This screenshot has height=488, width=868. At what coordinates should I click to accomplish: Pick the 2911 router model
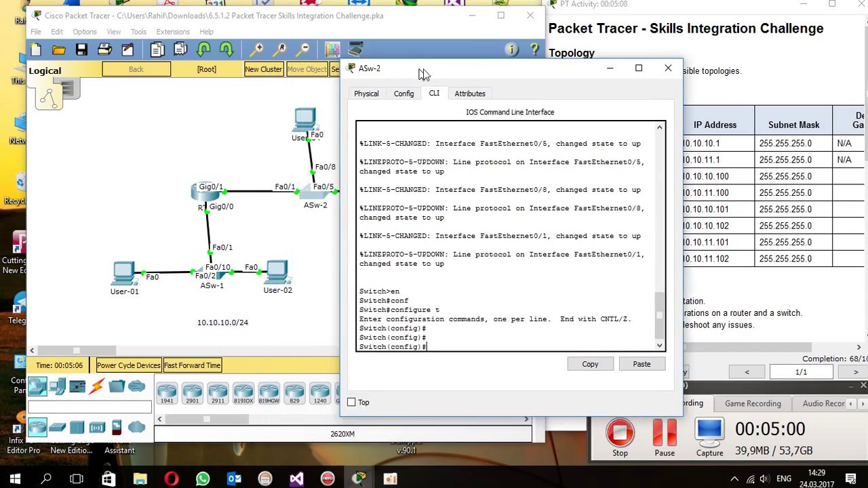218,393
